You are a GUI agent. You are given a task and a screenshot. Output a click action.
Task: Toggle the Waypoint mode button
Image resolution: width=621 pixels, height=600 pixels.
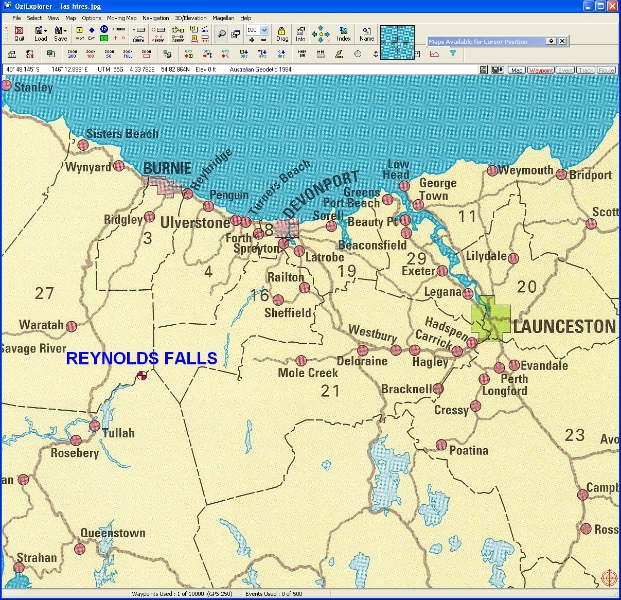pos(541,70)
